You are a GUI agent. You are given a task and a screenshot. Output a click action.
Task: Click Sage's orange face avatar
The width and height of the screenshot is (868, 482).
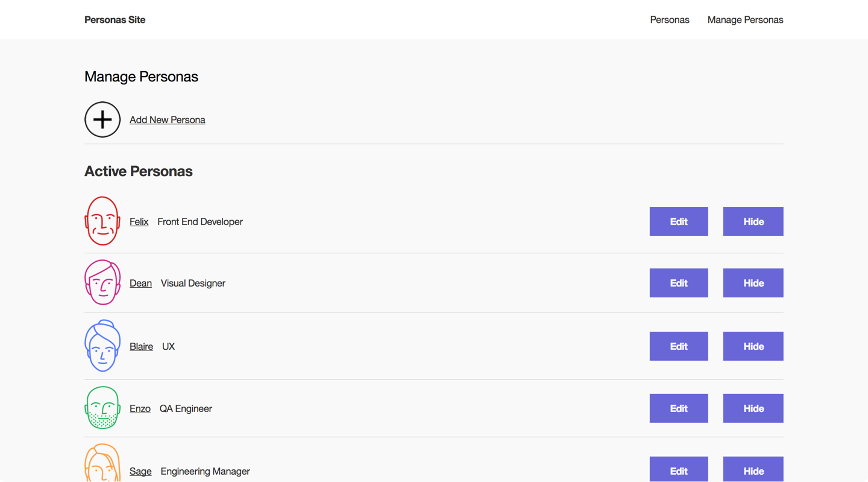click(102, 465)
